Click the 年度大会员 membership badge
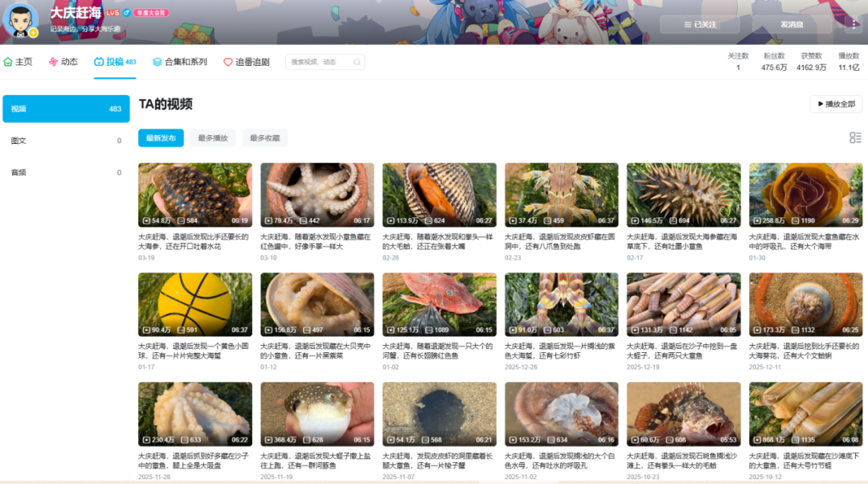868x484 pixels. pos(151,13)
